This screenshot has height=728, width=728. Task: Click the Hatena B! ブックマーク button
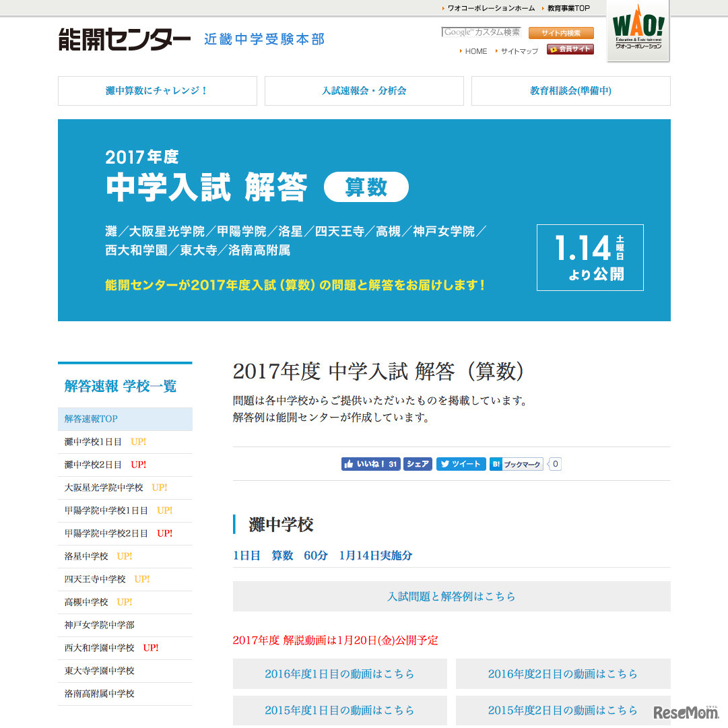click(x=517, y=464)
